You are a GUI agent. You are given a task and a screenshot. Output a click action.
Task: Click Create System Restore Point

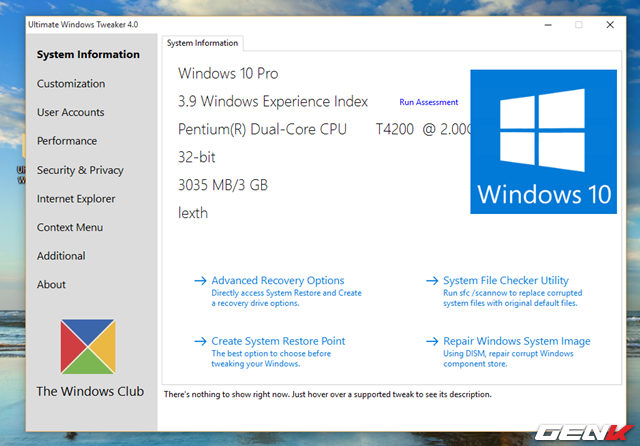pos(278,341)
